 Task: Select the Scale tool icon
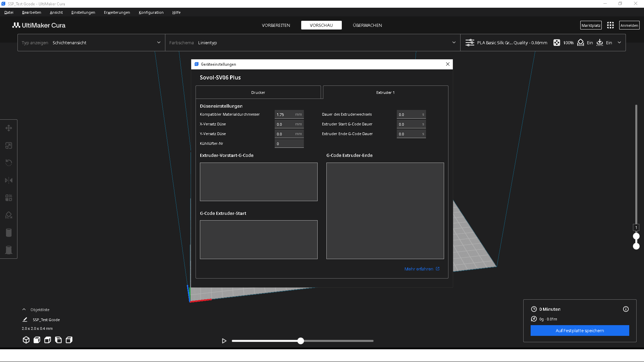click(9, 145)
